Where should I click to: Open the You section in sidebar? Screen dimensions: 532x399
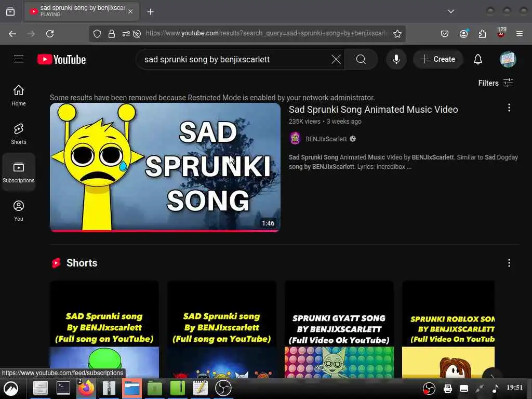pos(19,211)
